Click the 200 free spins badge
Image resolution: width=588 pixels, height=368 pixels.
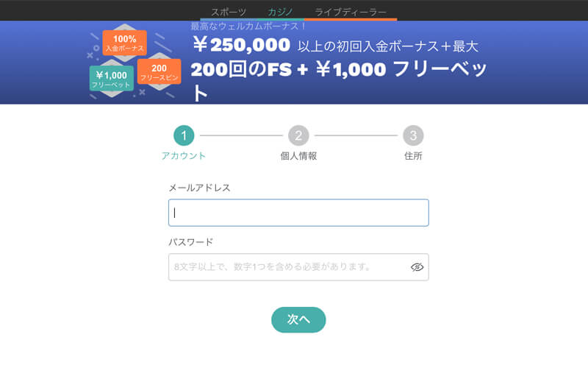tap(159, 71)
